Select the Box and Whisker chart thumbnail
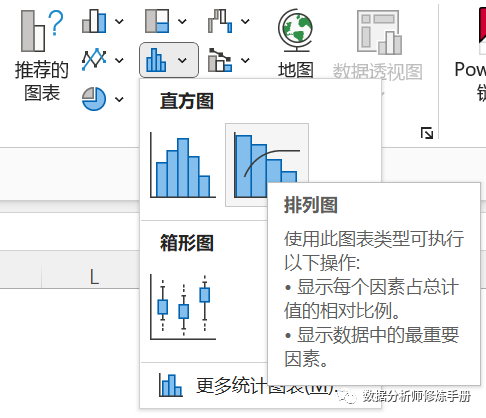The image size is (486, 418). (183, 307)
